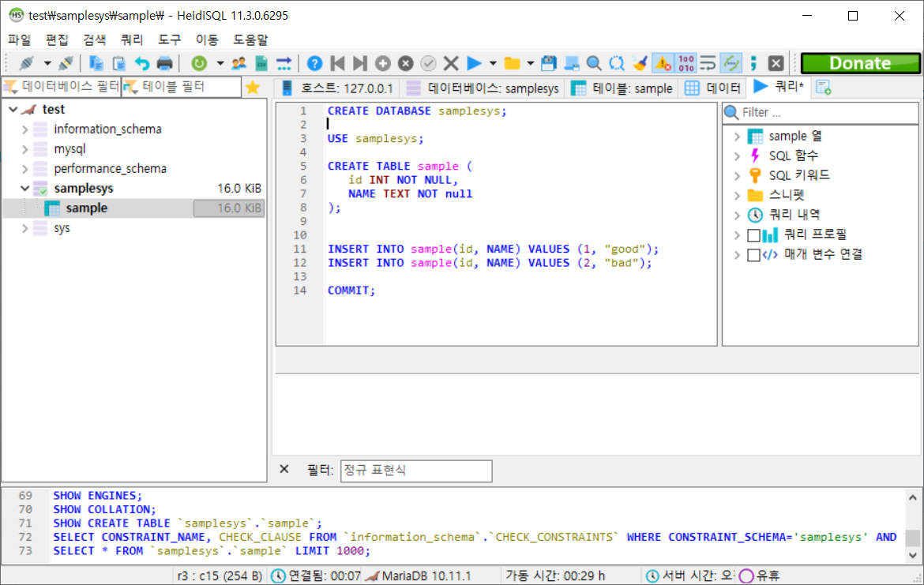
Task: Click the paste clipboard icon
Action: (119, 63)
